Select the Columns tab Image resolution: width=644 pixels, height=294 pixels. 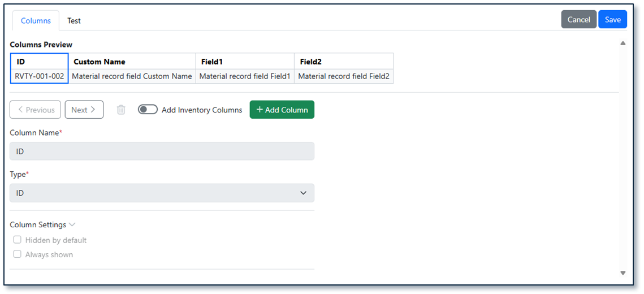(x=36, y=20)
